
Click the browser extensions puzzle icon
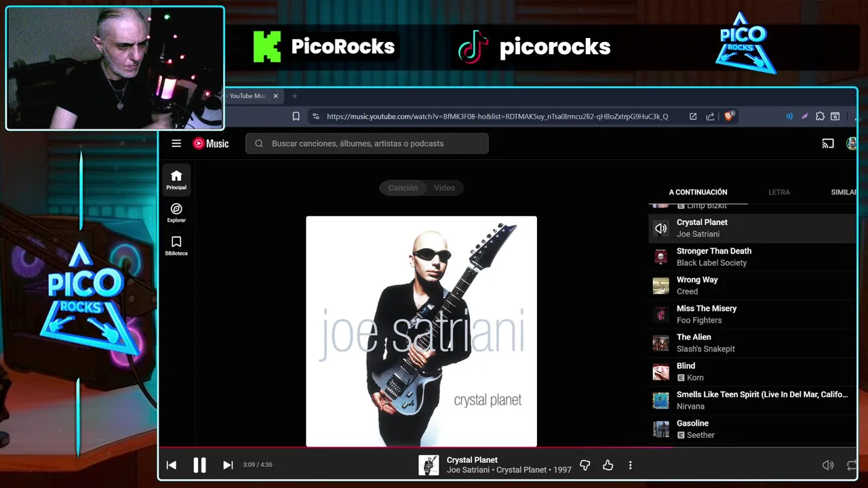tap(820, 117)
